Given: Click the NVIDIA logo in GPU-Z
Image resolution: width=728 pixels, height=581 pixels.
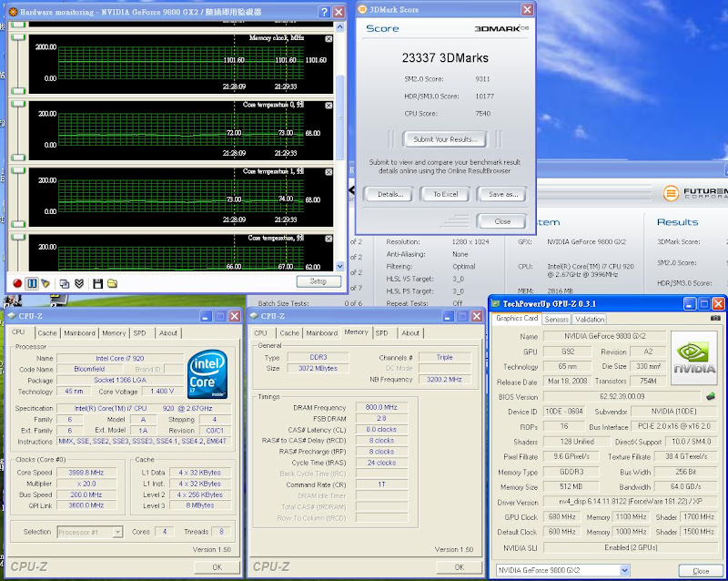Looking at the screenshot, I should pos(693,356).
